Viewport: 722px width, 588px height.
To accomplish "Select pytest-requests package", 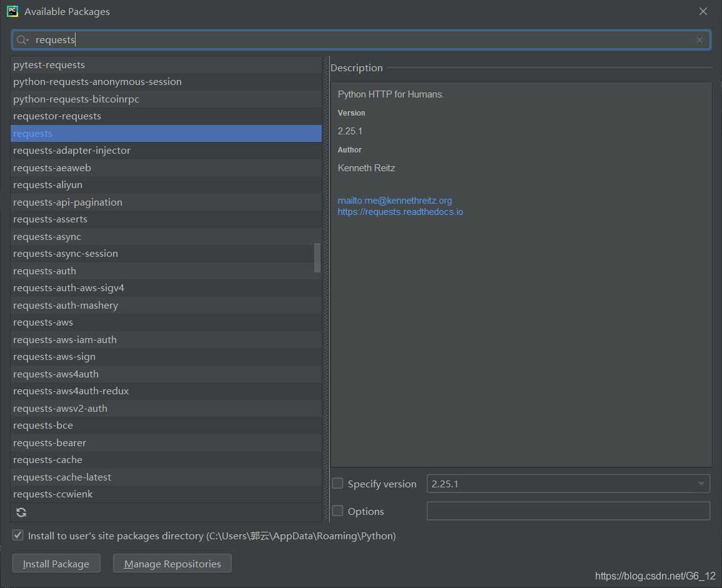I will [49, 65].
